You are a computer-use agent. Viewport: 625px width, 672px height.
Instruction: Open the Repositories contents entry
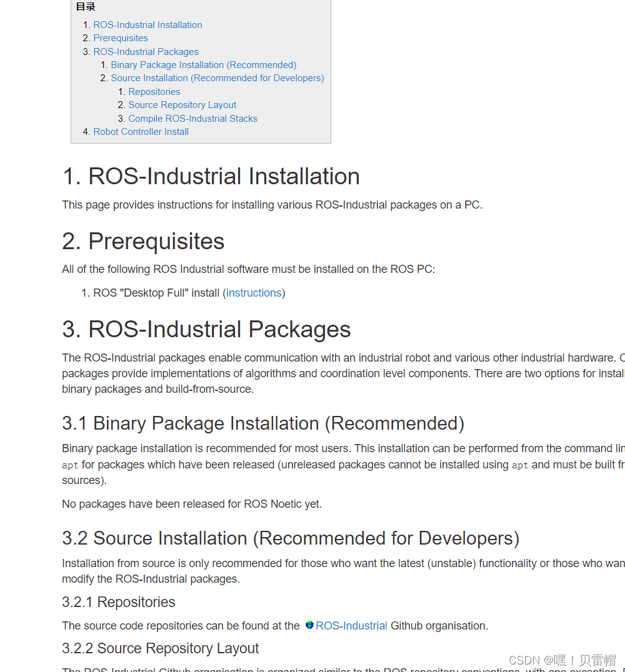pos(154,91)
